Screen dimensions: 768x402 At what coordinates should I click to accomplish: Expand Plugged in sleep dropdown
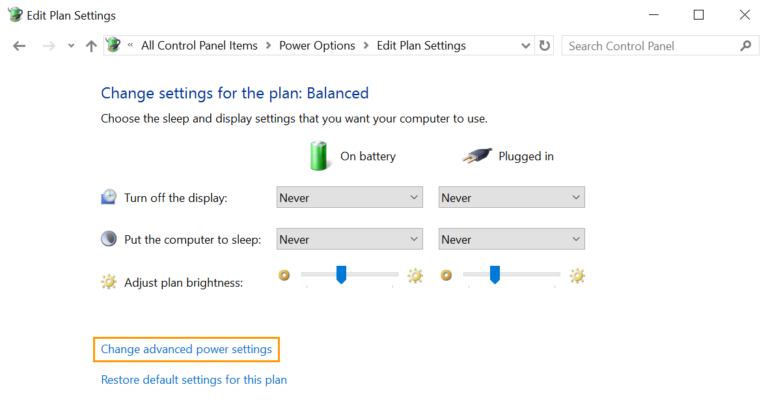(511, 239)
